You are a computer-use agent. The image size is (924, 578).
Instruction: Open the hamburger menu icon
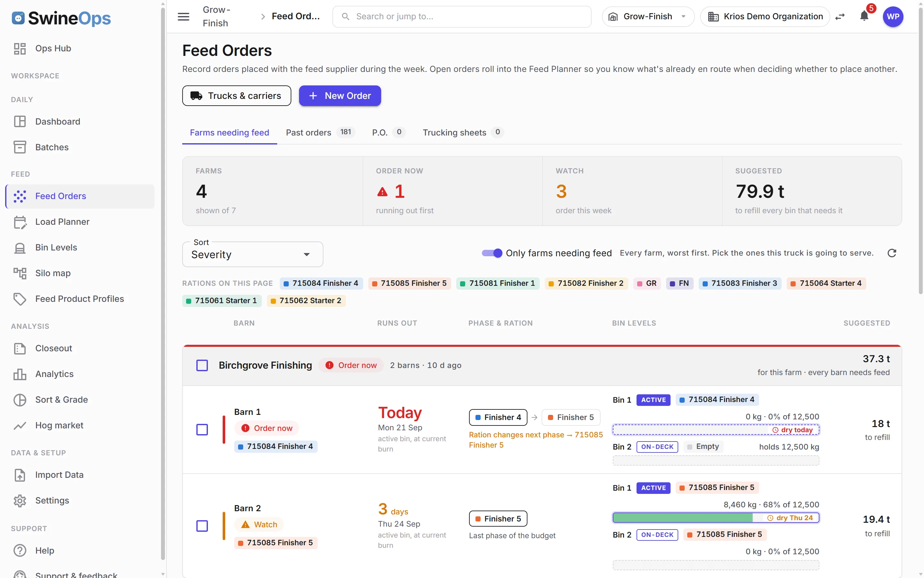tap(183, 16)
